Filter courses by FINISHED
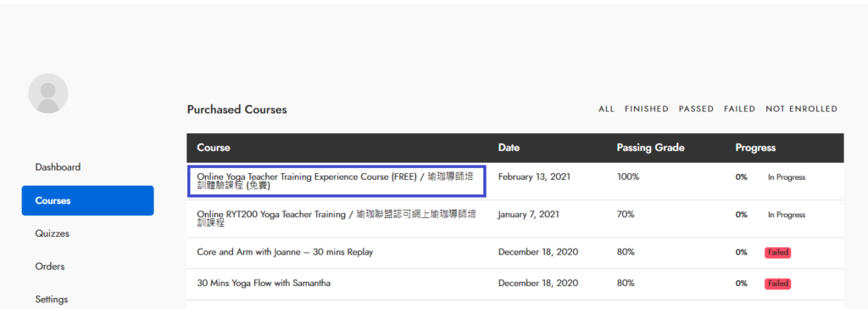The height and width of the screenshot is (309, 868). click(647, 109)
